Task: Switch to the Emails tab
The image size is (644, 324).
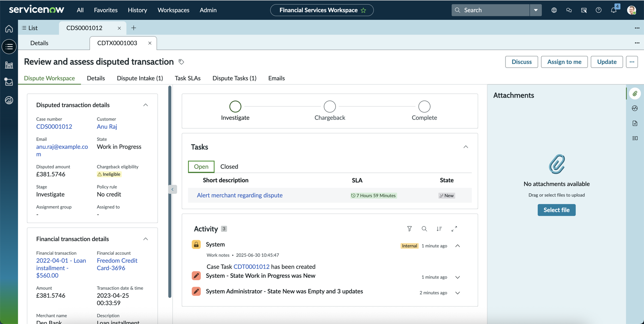Action: (277, 78)
